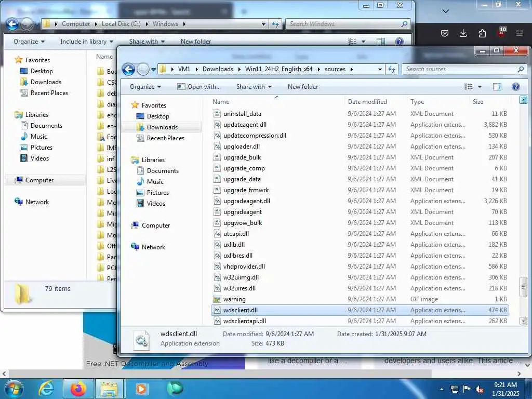Open Share with menu in sources window
Viewport: 532px width, 399px height.
[x=254, y=87]
